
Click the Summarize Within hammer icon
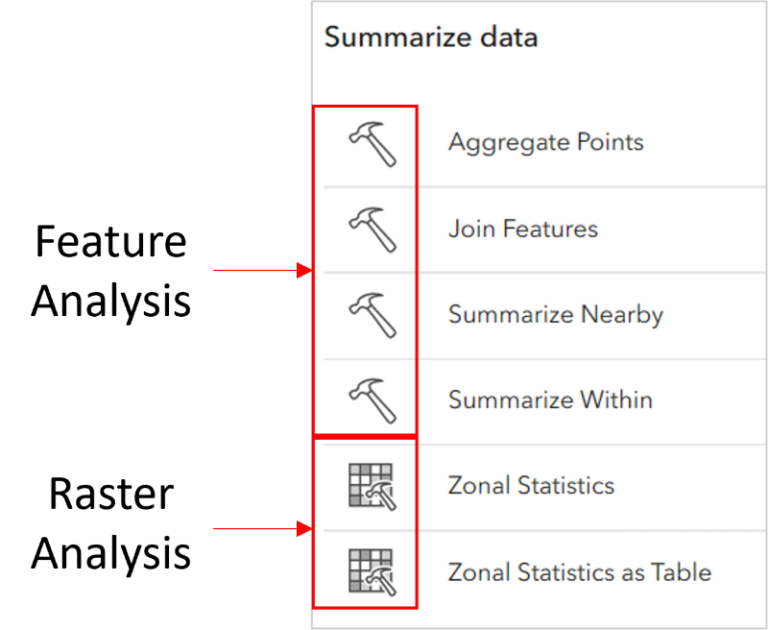point(373,401)
